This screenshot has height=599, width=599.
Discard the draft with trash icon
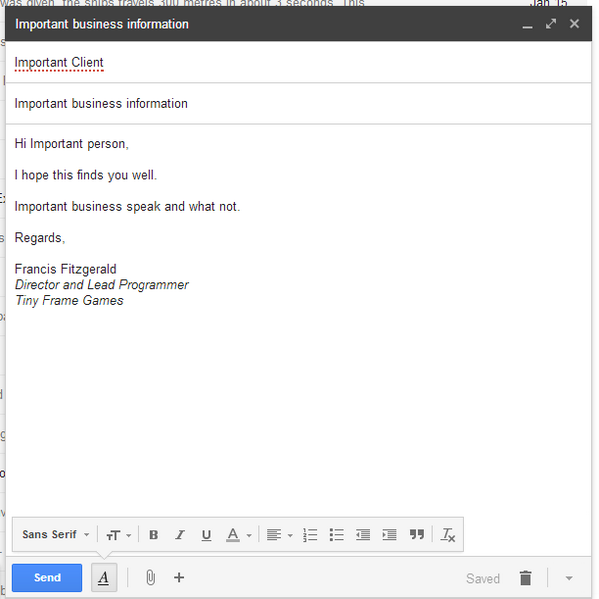pyautogui.click(x=526, y=578)
